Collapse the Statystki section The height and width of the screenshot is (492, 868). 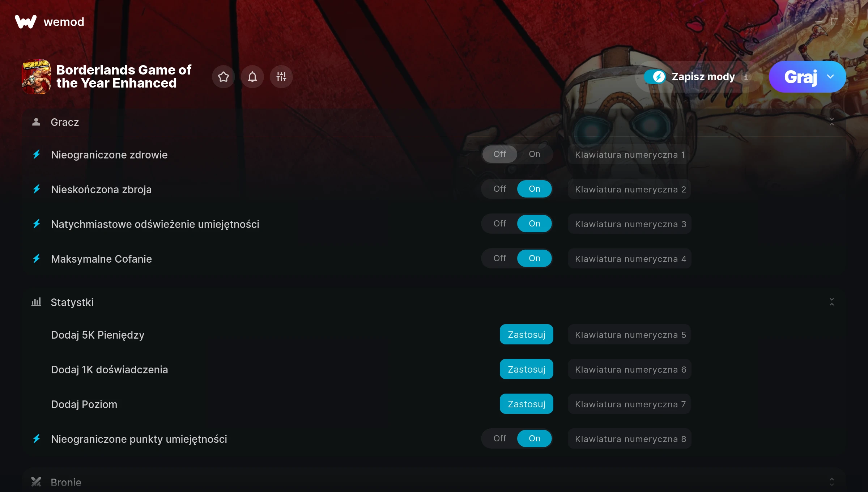(x=832, y=302)
